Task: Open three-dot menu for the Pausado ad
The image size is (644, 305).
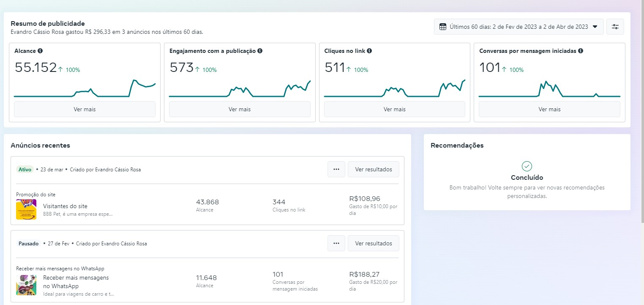Action: (336, 243)
